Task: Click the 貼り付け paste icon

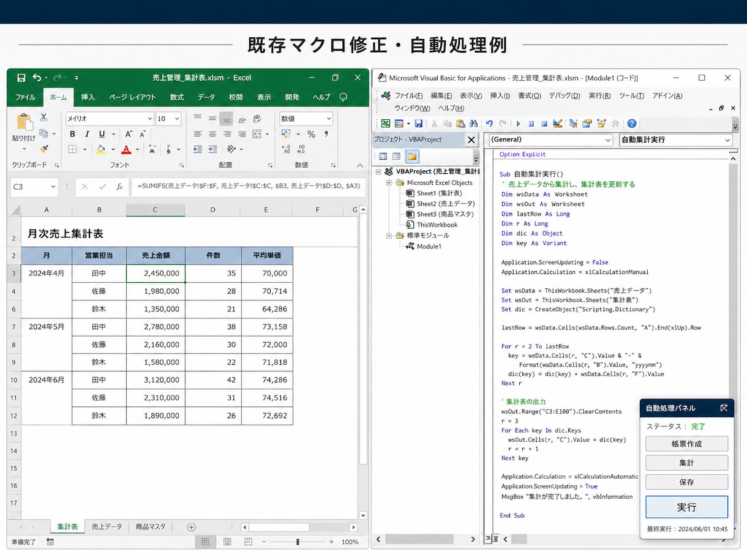Action: (24, 122)
